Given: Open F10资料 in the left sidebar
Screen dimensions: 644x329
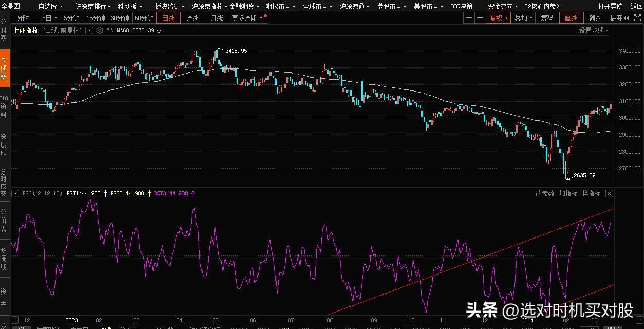Looking at the screenshot, I should point(4,106).
